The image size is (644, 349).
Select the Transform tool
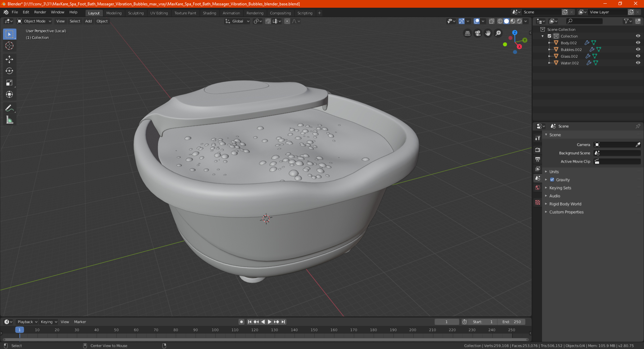[9, 95]
